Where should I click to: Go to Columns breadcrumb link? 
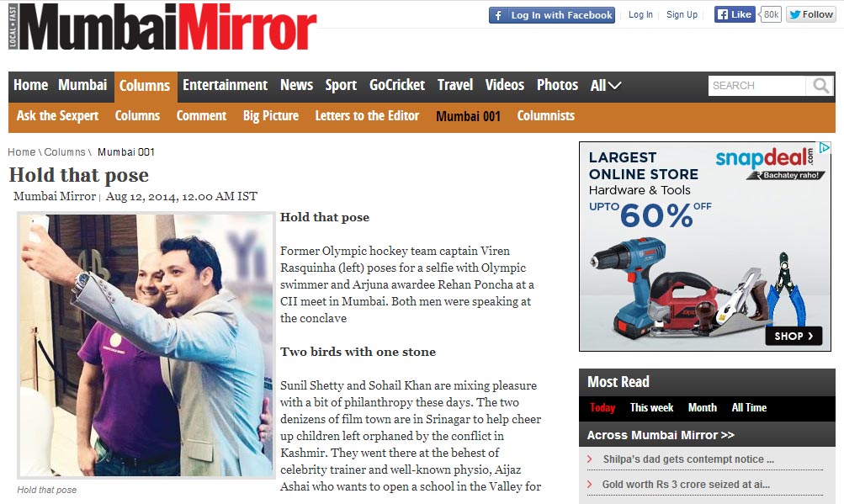(65, 151)
